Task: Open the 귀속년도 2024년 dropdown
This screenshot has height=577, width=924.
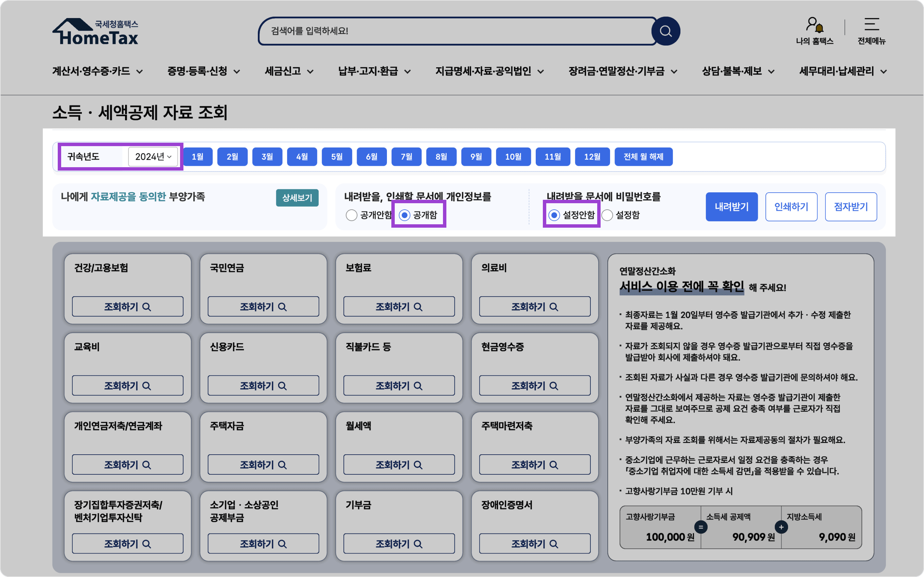Action: (x=153, y=157)
